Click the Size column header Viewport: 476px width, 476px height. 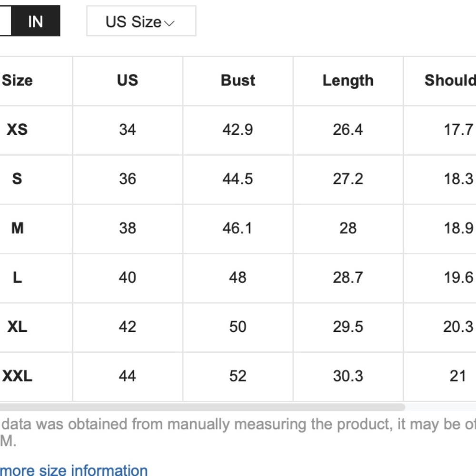click(x=17, y=80)
